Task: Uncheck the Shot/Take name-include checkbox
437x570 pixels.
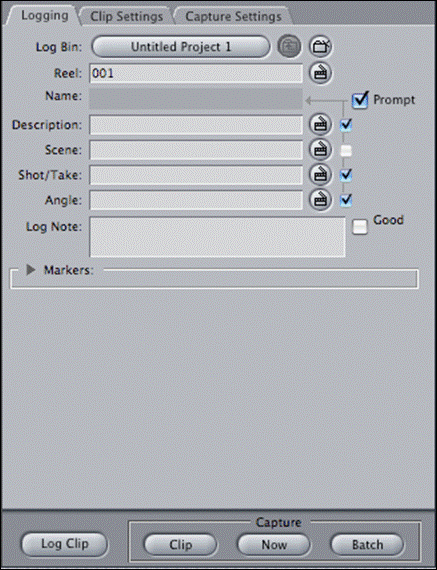Action: coord(346,176)
